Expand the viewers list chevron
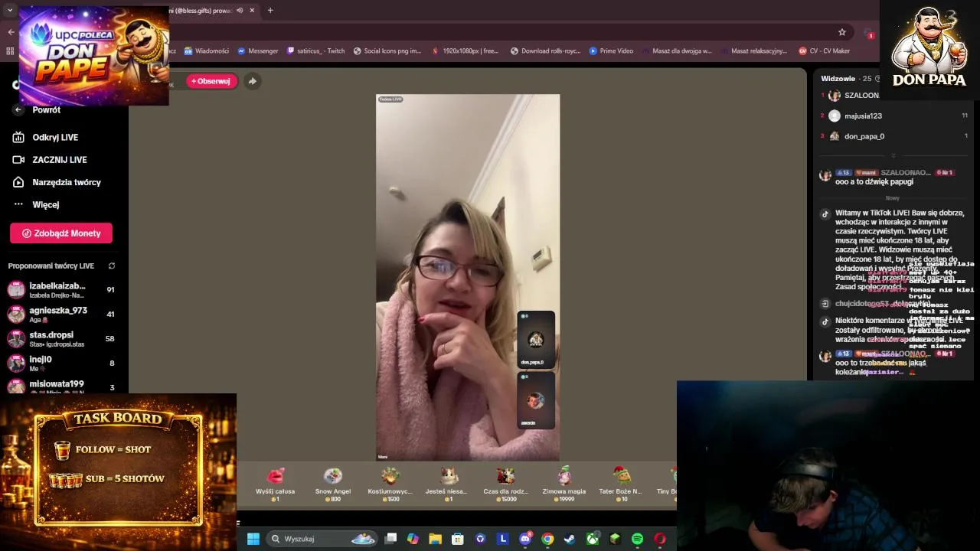The width and height of the screenshot is (980, 551). [x=893, y=155]
